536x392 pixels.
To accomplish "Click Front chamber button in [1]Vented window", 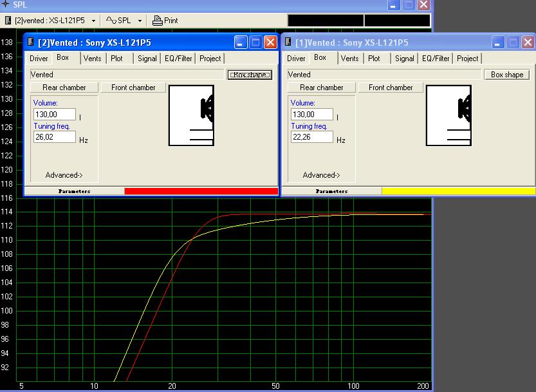I will click(391, 88).
